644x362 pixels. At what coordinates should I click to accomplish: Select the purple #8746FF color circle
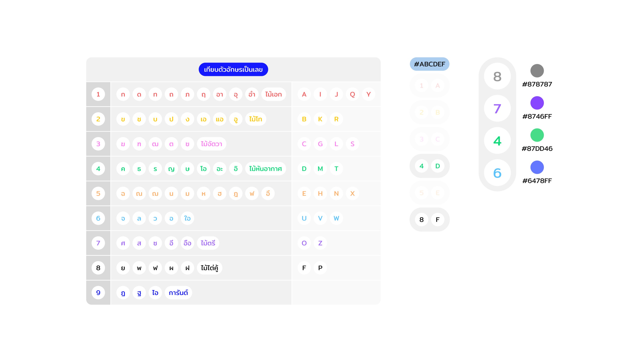pos(537,103)
